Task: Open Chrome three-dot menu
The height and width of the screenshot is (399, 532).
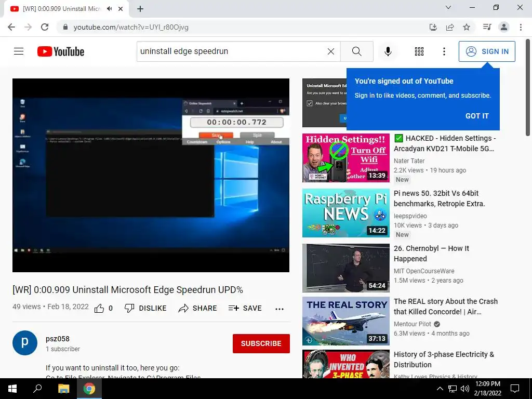Action: coord(521,27)
